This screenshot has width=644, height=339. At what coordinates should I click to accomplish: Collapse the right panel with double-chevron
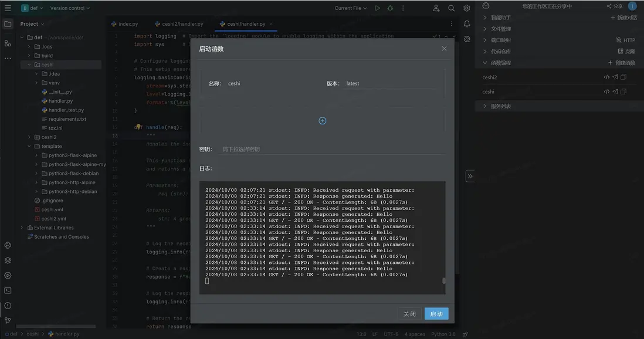pyautogui.click(x=470, y=177)
